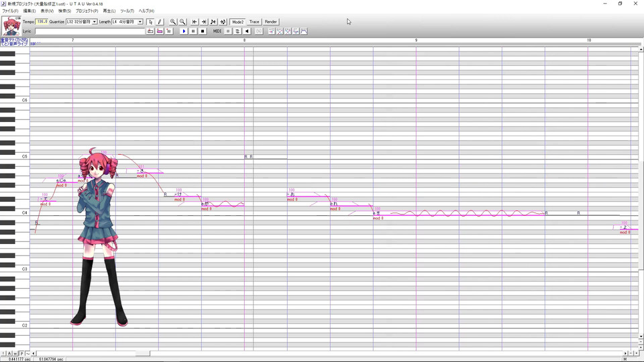
Task: Select the arrow pointer tool
Action: coord(150,21)
